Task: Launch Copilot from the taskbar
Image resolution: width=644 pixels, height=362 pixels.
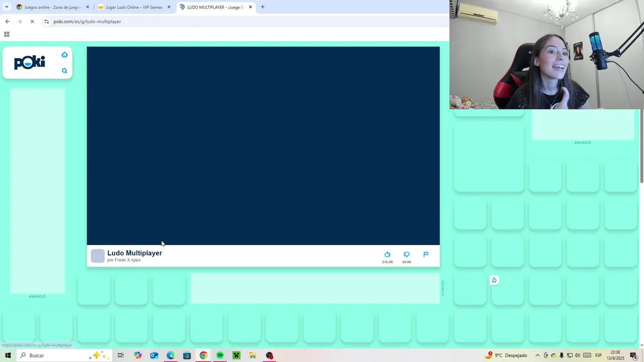Action: pos(137,355)
